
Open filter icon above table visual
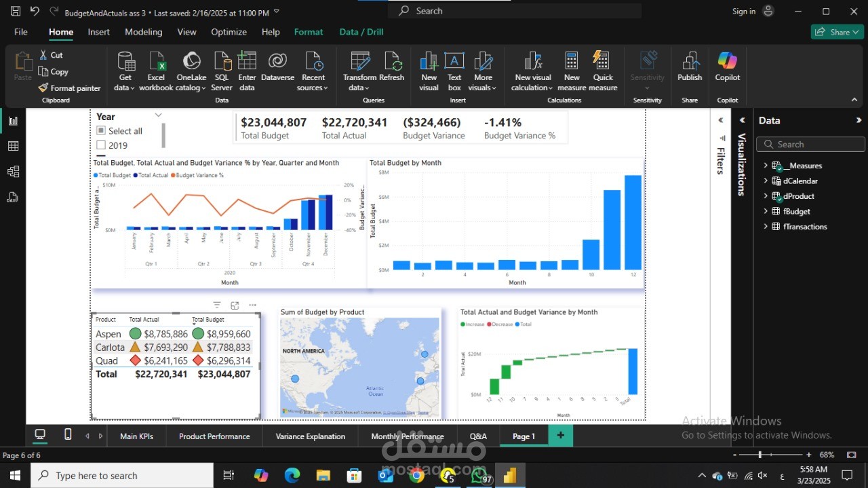coord(217,305)
